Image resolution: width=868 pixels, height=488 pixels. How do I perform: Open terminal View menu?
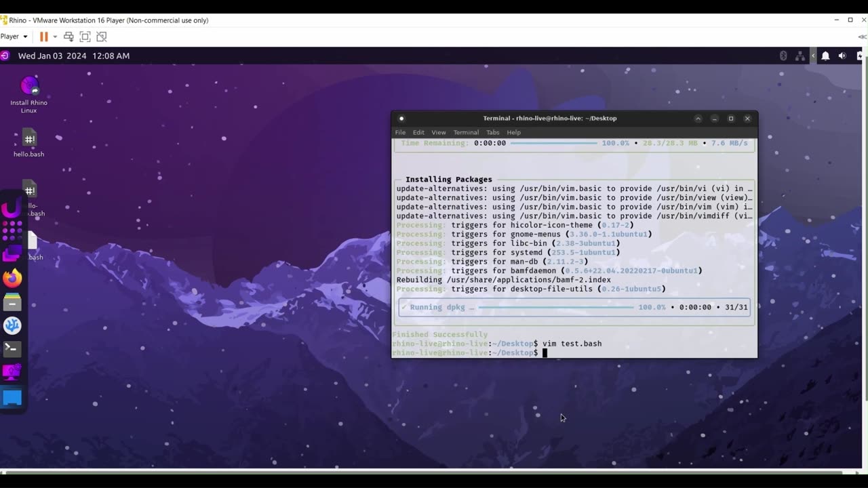pos(439,132)
